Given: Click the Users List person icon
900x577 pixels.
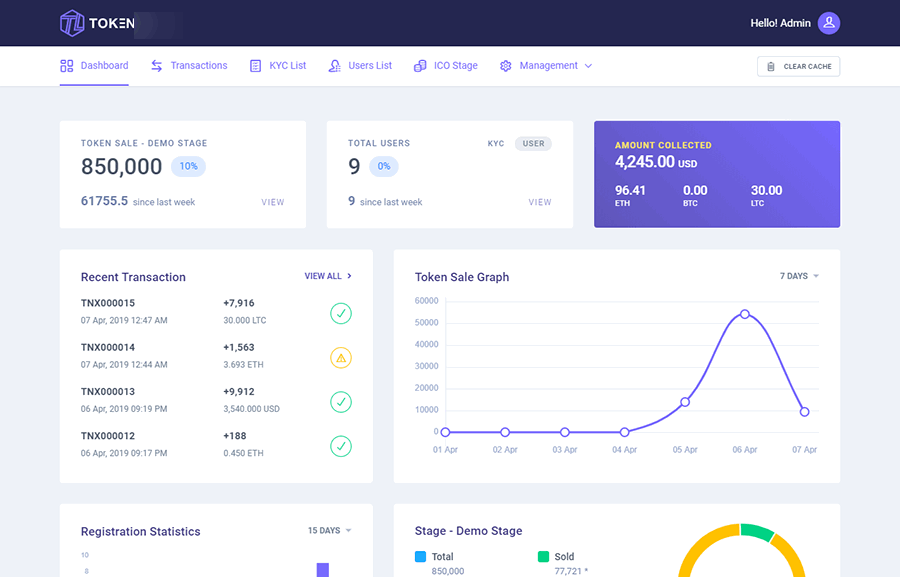Looking at the screenshot, I should tap(335, 66).
